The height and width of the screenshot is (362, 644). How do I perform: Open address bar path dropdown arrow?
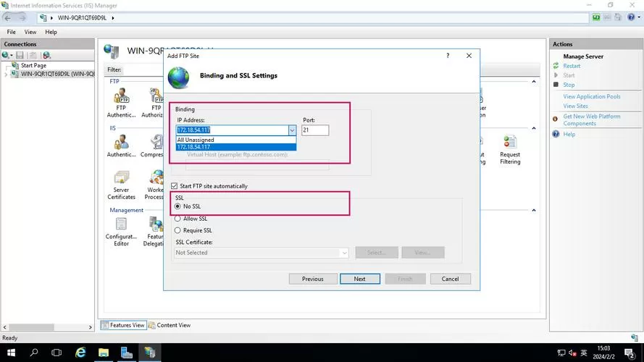tap(113, 18)
